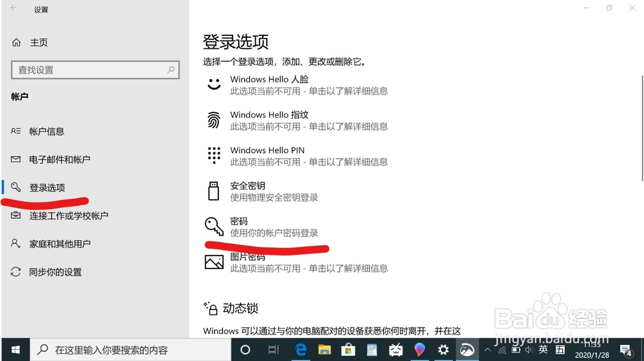Viewport: 644px width, 361px height.
Task: Open the Windows Start menu
Action: (15, 349)
